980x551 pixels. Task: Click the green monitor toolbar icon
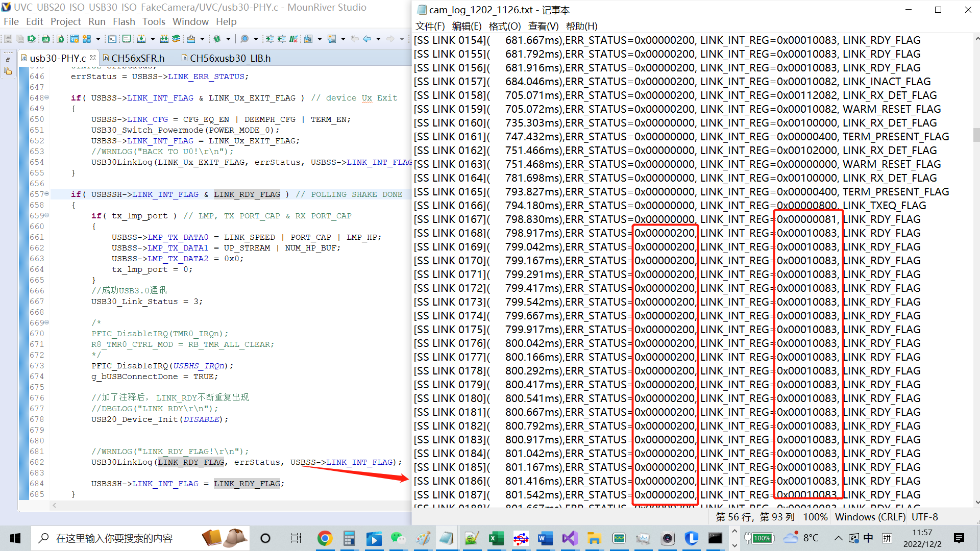127,39
